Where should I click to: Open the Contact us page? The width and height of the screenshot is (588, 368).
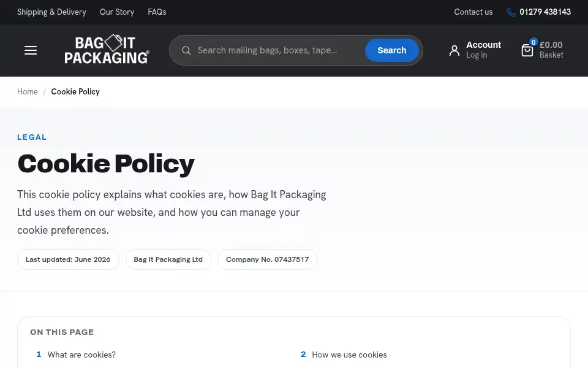(x=473, y=12)
